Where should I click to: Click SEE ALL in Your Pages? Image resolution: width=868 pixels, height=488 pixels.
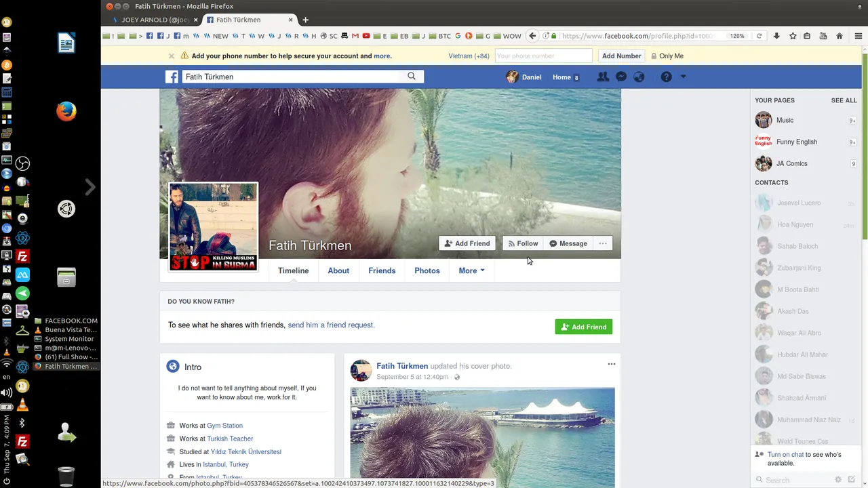[x=844, y=100]
